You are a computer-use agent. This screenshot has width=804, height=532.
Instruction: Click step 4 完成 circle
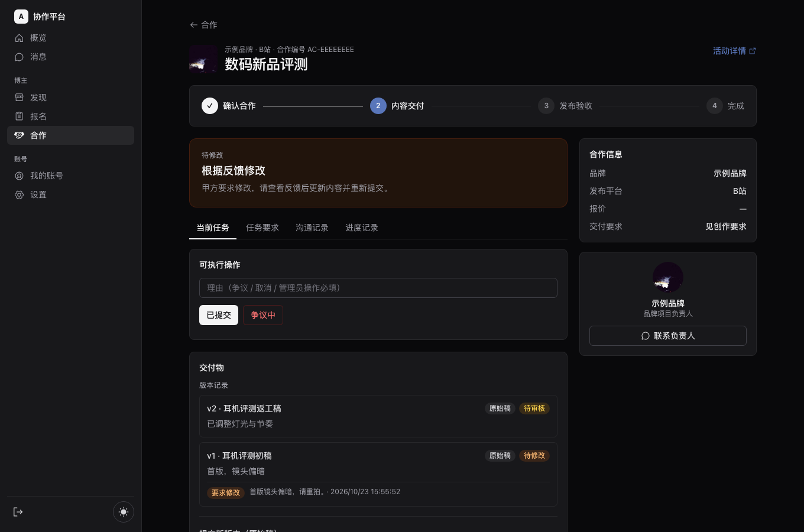click(715, 106)
